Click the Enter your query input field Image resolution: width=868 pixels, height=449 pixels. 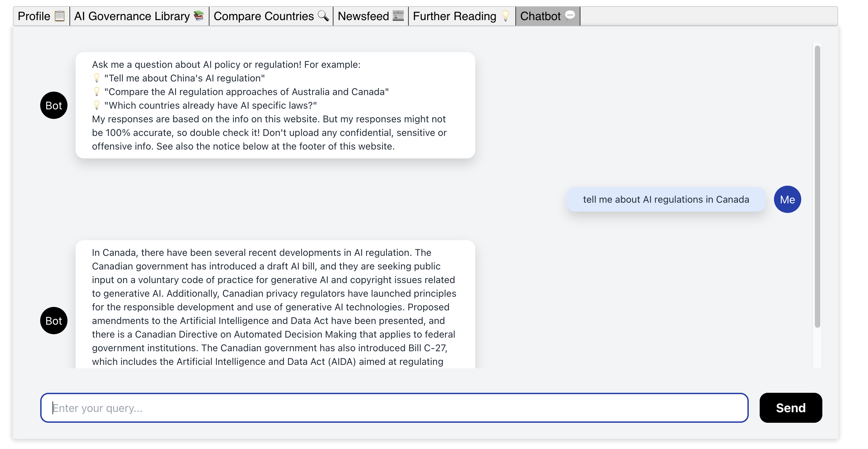[394, 408]
